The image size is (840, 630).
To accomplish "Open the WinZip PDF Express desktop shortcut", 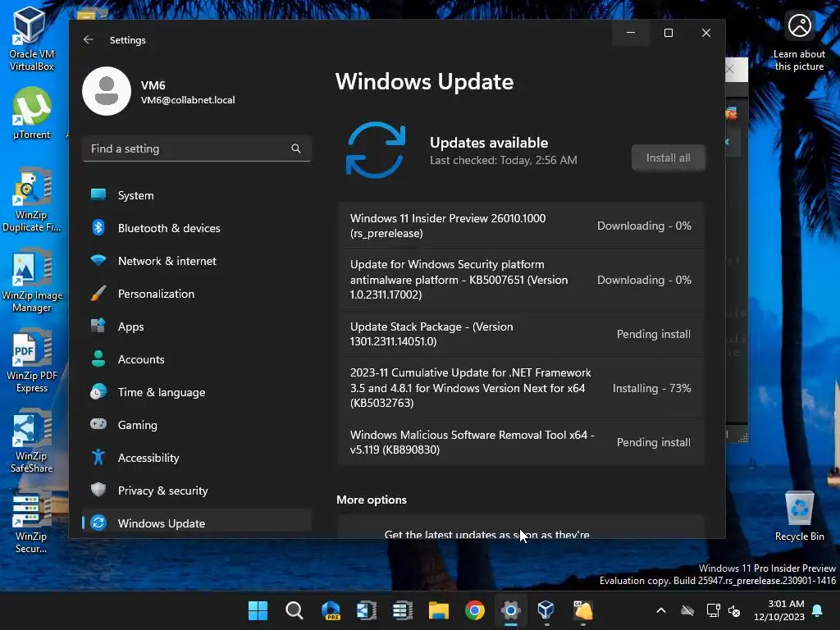I will point(32,361).
